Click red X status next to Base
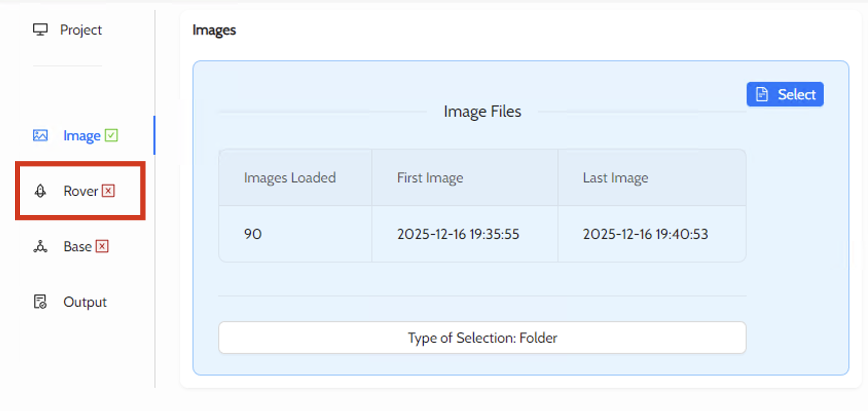 point(102,246)
